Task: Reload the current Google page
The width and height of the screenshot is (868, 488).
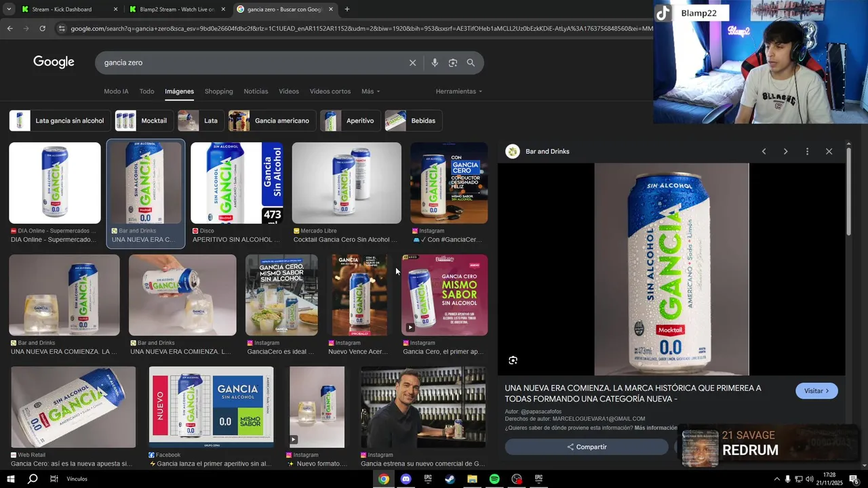Action: [42, 28]
